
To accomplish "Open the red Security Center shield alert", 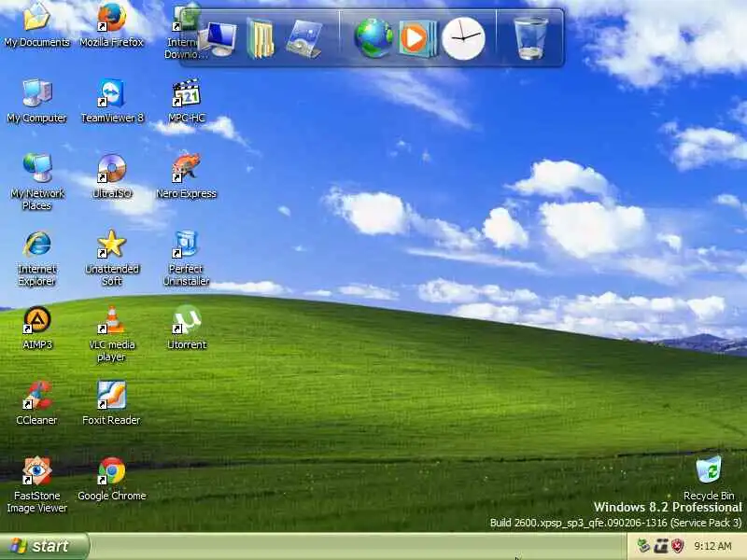I will point(678,546).
